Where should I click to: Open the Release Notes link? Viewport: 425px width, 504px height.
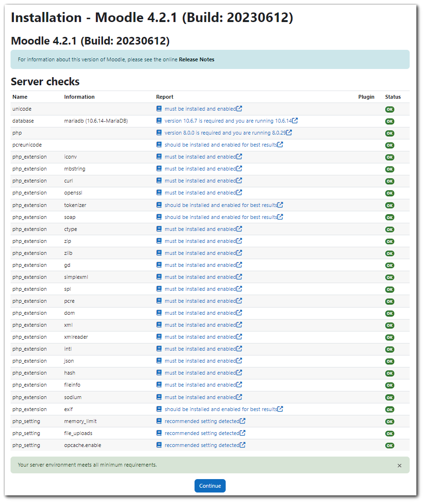196,59
